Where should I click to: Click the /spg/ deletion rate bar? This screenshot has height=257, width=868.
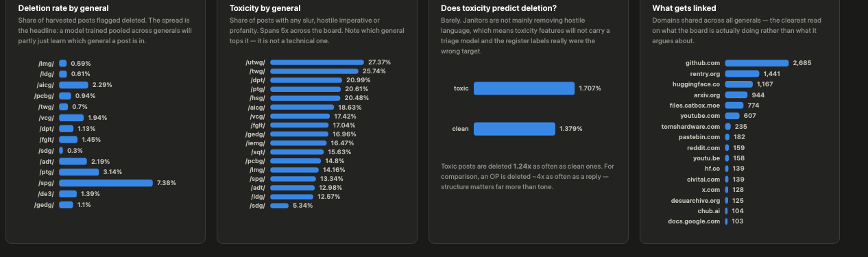tap(106, 183)
